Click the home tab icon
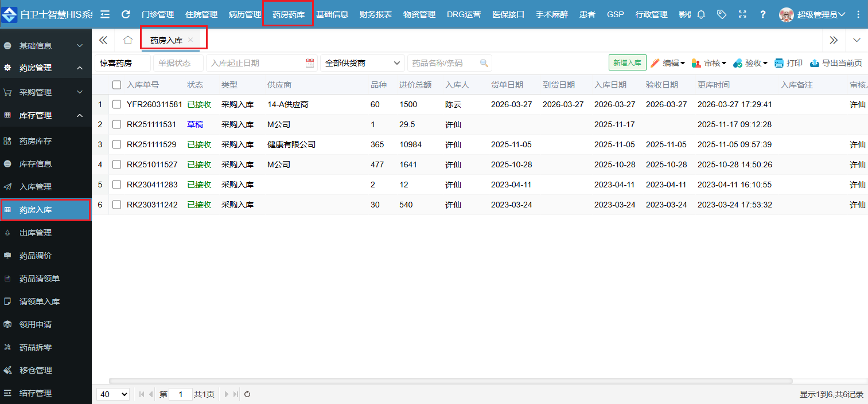 pyautogui.click(x=128, y=40)
